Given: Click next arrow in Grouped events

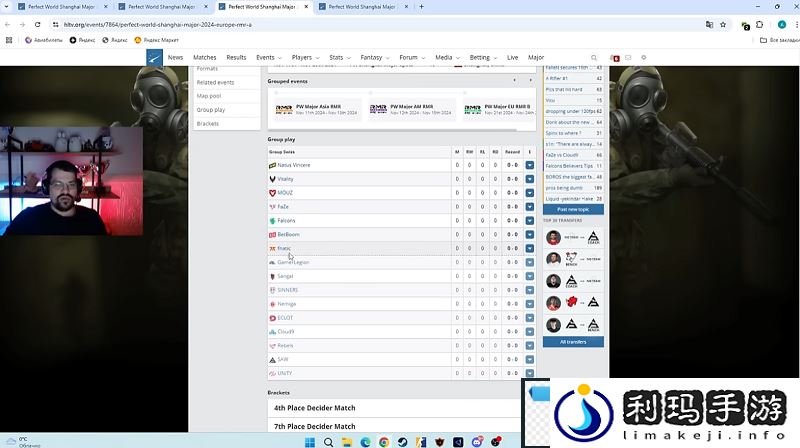Looking at the screenshot, I should click(x=530, y=80).
